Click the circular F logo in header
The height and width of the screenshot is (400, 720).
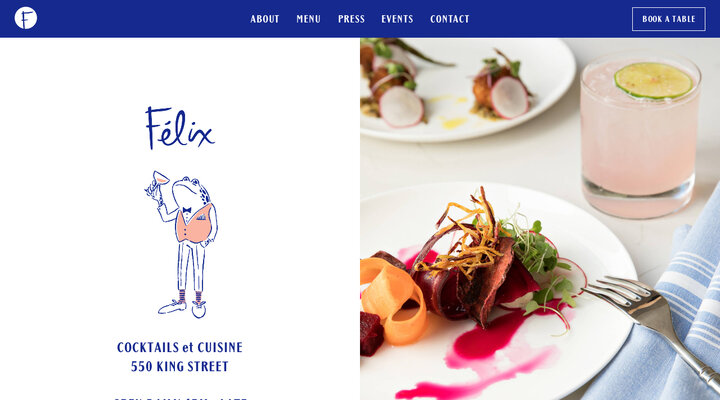coord(26,18)
